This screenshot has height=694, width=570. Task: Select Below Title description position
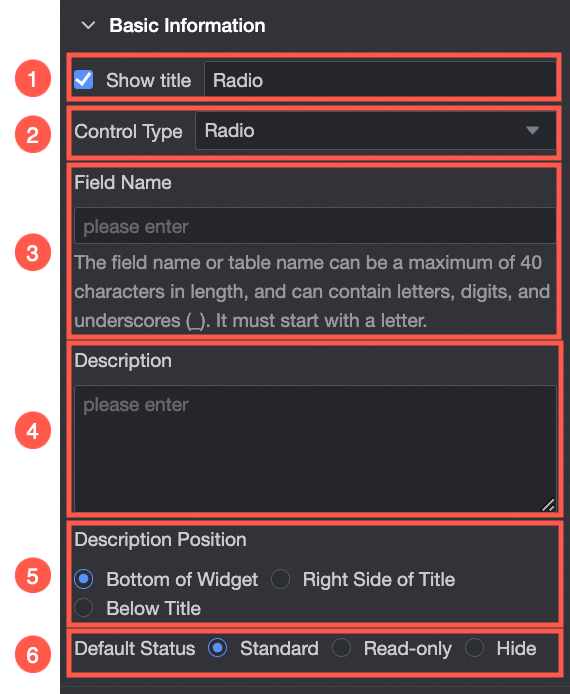pyautogui.click(x=84, y=608)
